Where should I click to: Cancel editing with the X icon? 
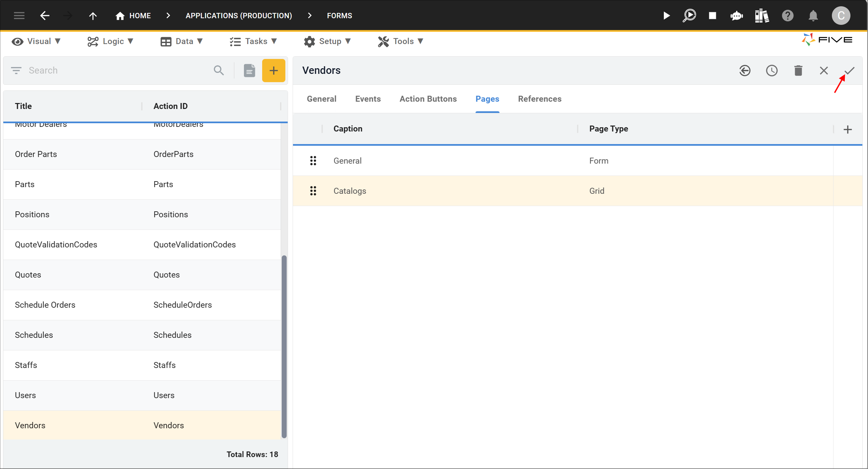pos(824,70)
